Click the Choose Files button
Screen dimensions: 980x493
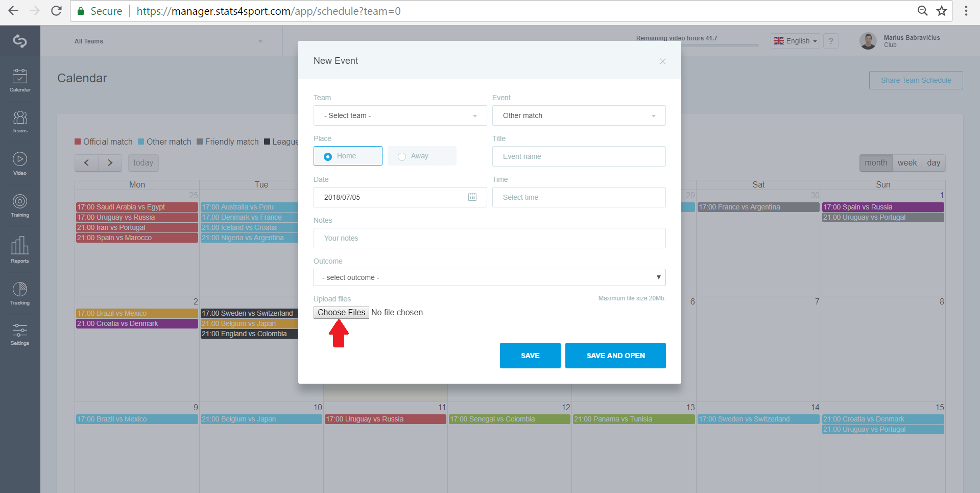[x=341, y=313]
